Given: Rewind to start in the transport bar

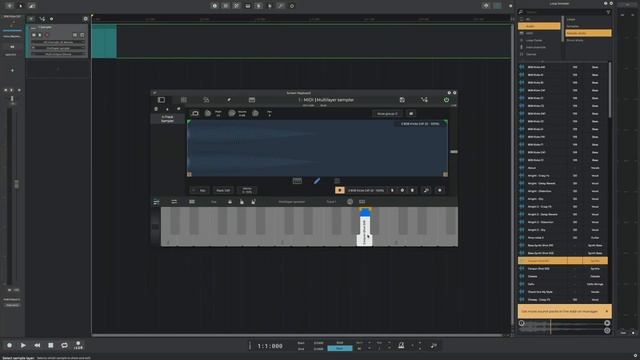Looking at the screenshot, I should tap(37, 345).
